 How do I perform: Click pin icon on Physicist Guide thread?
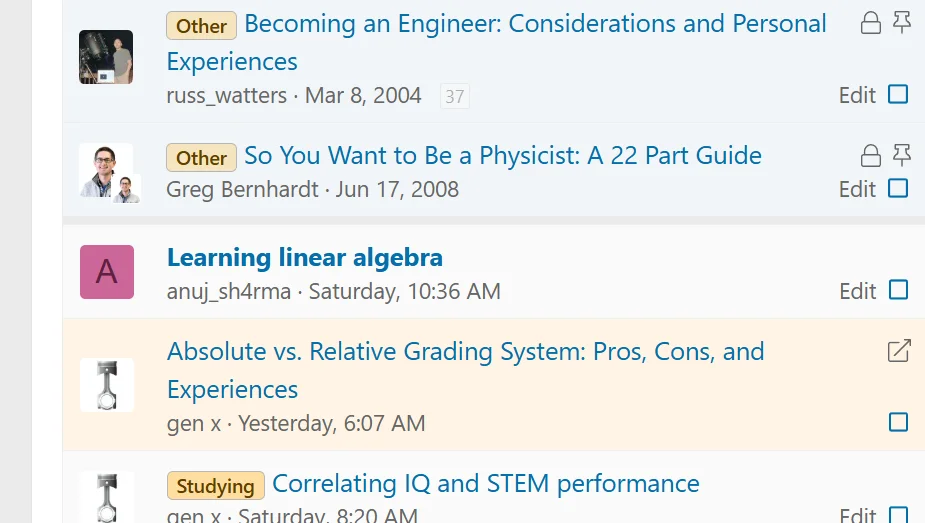tap(901, 155)
